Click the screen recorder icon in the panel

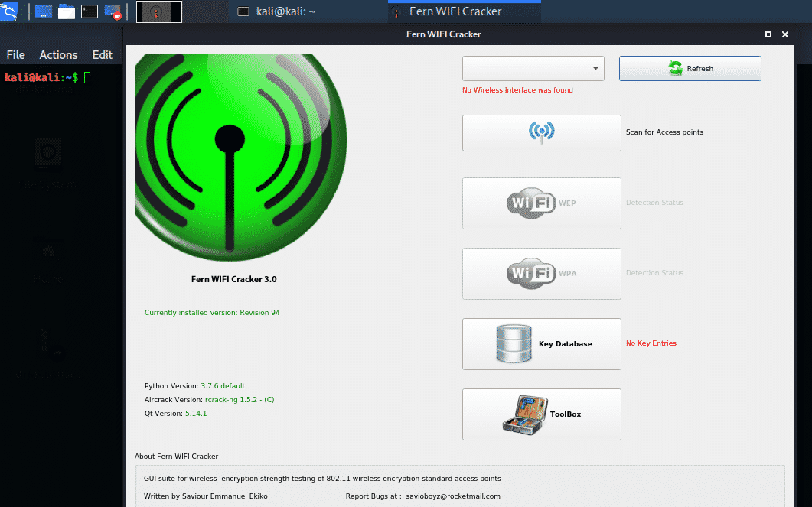pos(113,11)
